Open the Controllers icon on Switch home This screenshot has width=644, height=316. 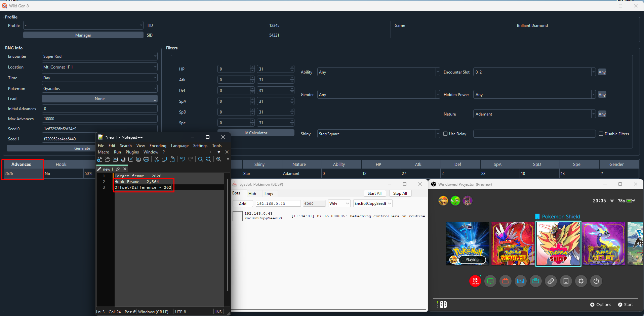click(x=551, y=281)
